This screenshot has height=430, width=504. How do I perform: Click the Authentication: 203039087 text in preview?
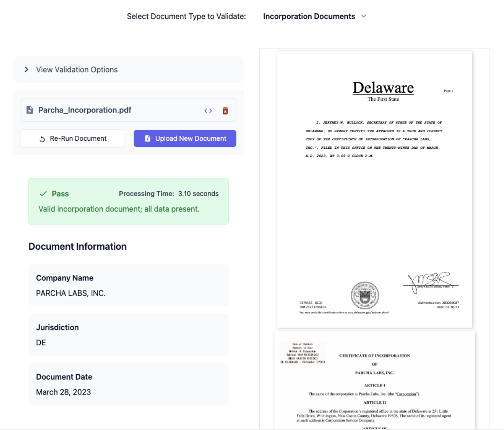(438, 303)
